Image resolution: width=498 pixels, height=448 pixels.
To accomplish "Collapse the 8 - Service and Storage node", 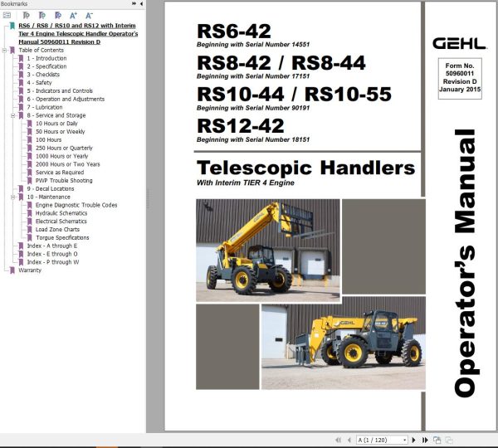I will click(x=13, y=115).
